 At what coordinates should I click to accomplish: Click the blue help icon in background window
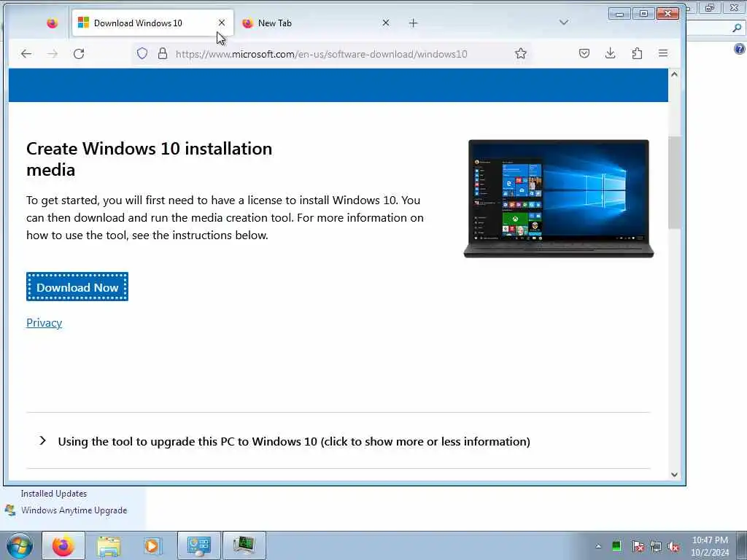(740, 49)
